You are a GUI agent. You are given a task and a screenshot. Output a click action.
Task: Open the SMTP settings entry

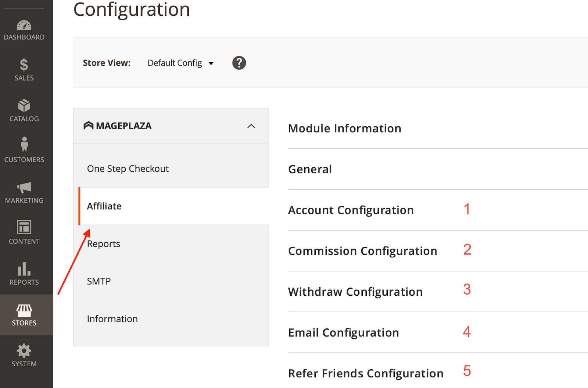click(98, 281)
